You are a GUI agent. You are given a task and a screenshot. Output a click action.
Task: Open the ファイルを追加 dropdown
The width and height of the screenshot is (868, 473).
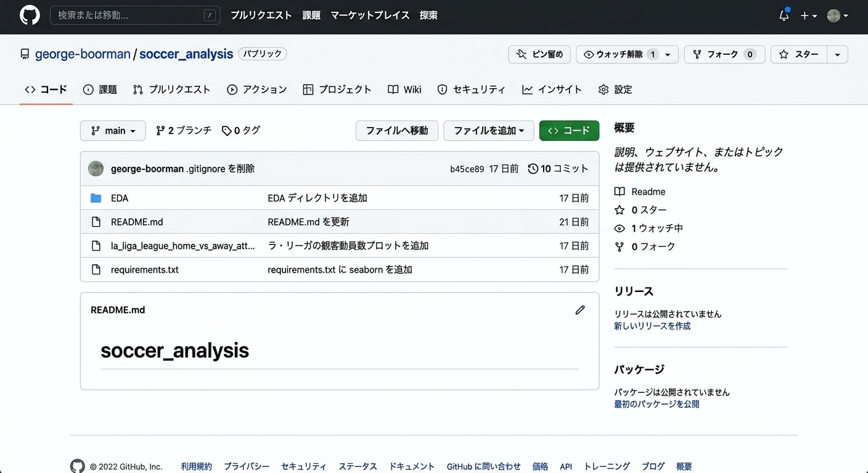pos(489,131)
